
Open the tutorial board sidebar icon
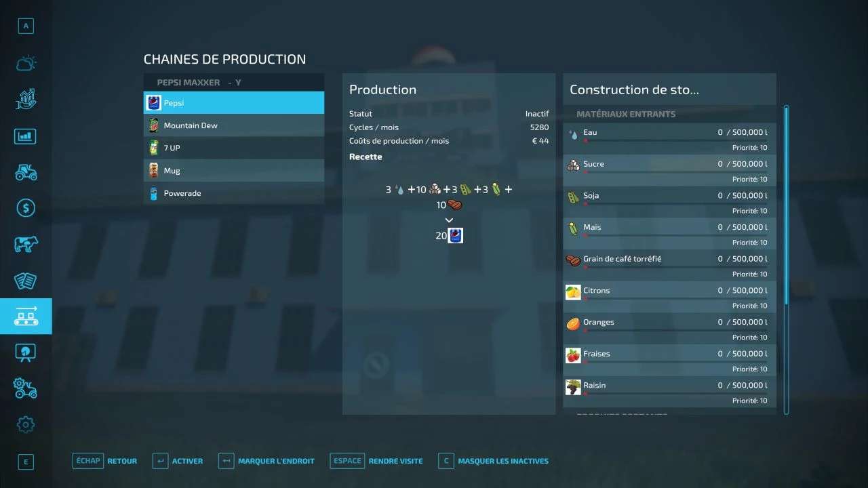pyautogui.click(x=26, y=352)
